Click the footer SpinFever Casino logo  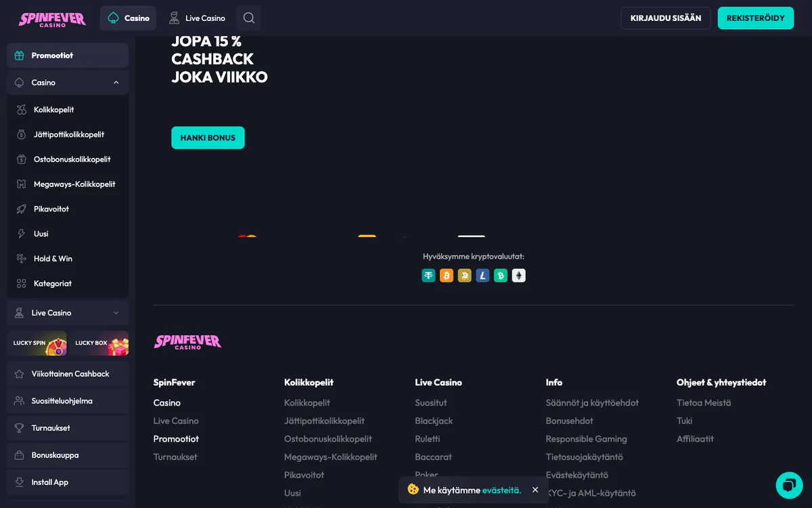(187, 342)
